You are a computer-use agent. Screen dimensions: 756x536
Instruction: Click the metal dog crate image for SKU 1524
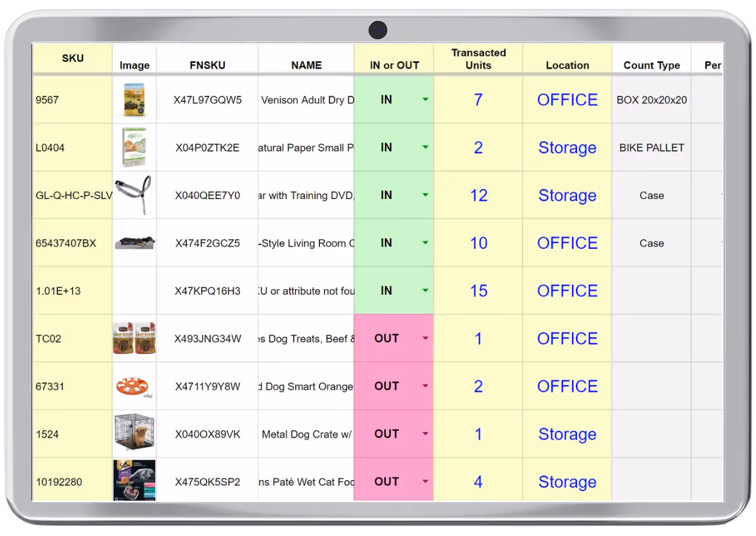point(134,434)
